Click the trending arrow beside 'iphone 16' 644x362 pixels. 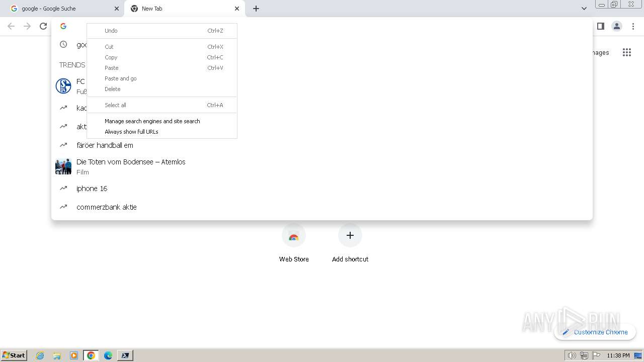(63, 188)
